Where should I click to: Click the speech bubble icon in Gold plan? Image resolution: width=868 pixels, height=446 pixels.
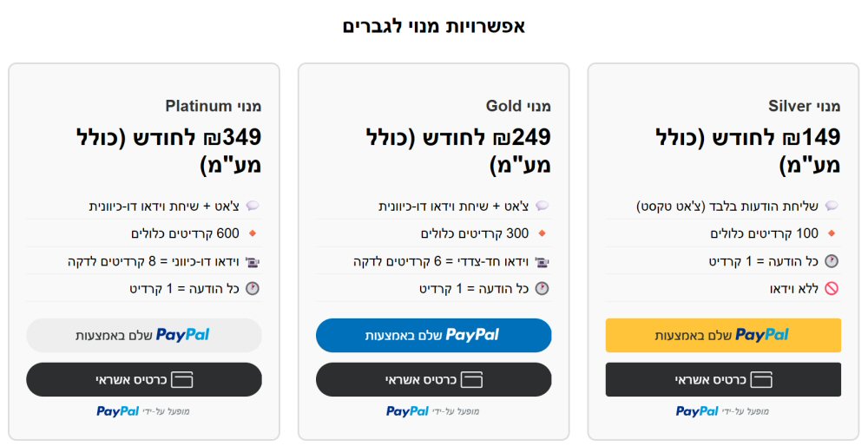542,207
